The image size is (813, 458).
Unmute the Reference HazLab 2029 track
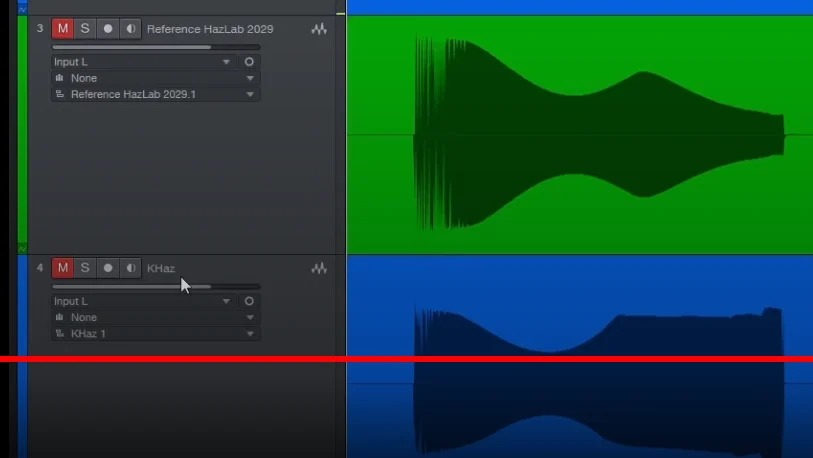click(62, 29)
